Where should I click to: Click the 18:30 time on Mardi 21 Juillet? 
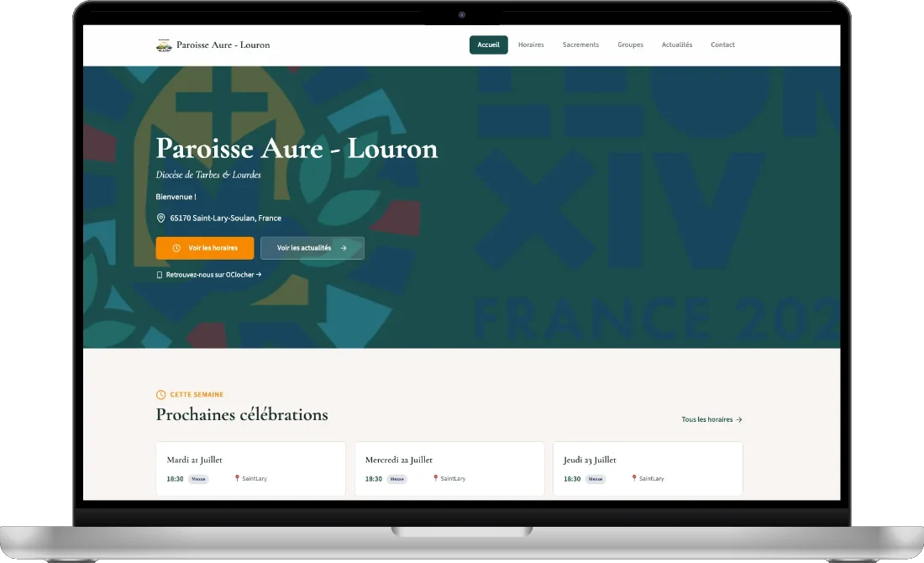(175, 479)
